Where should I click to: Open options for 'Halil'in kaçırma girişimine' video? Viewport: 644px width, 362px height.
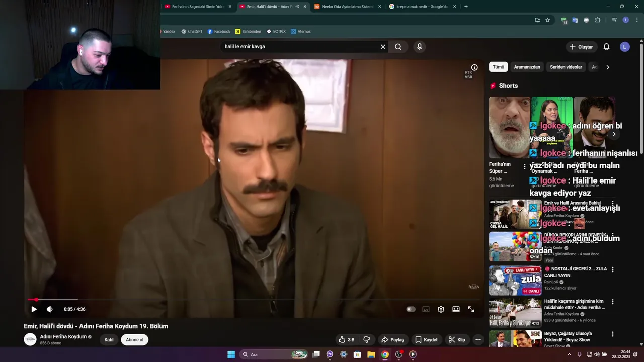pos(612,302)
